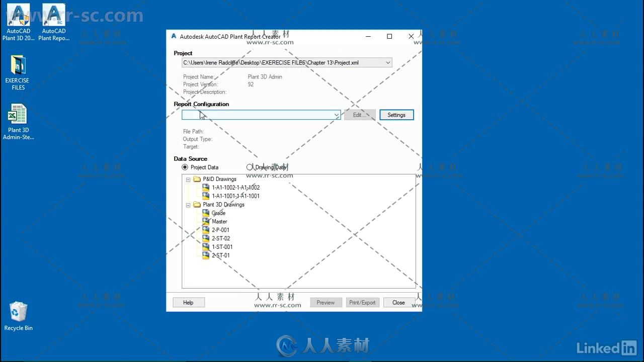Click drawing icon beside 2-ST-02
The height and width of the screenshot is (362, 644).
[206, 238]
